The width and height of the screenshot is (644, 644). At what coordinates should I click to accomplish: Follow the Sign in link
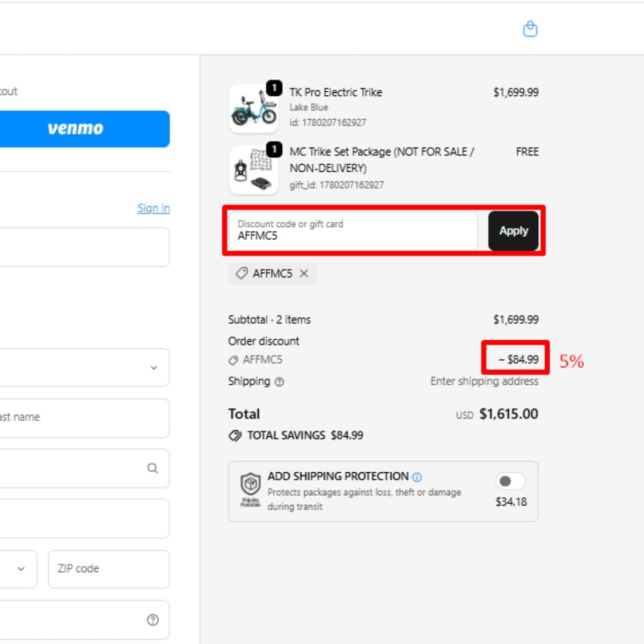click(153, 208)
